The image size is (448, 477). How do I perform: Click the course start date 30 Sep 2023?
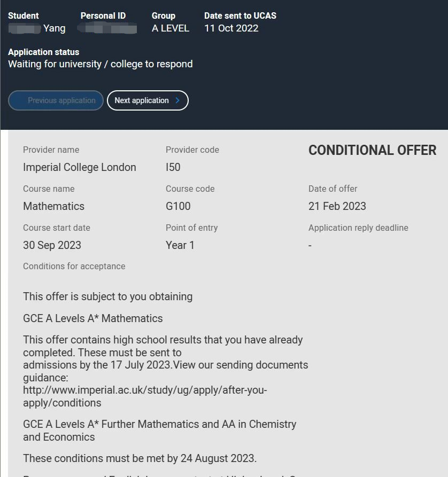point(52,245)
